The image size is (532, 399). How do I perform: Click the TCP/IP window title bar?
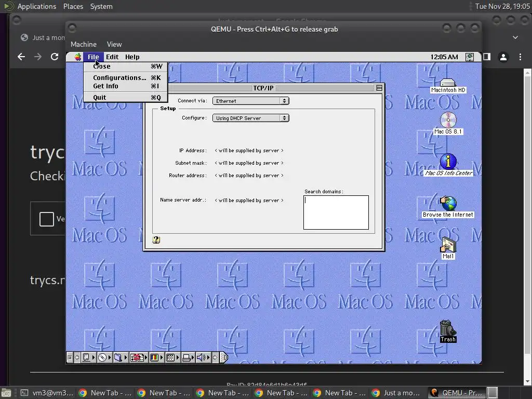click(263, 88)
